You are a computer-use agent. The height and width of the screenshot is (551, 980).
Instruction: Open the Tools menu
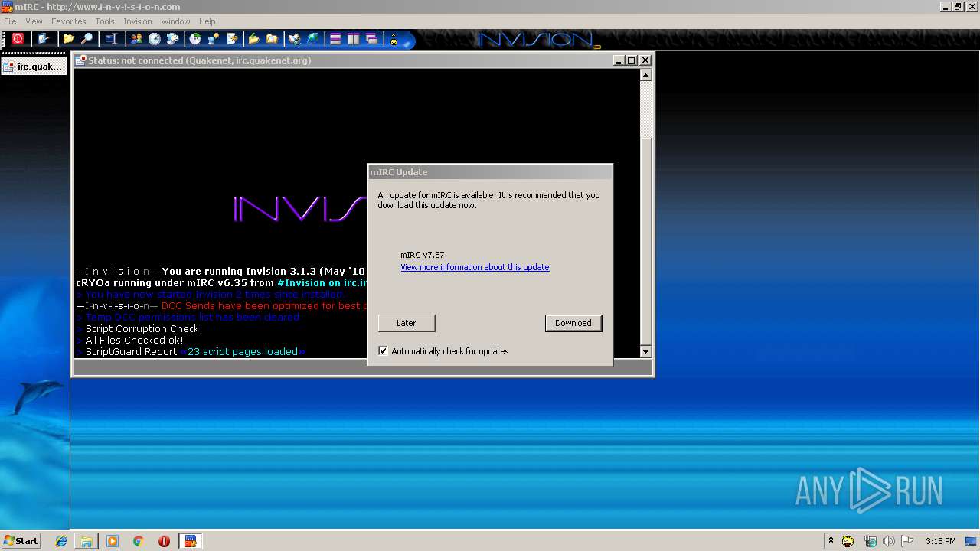105,21
